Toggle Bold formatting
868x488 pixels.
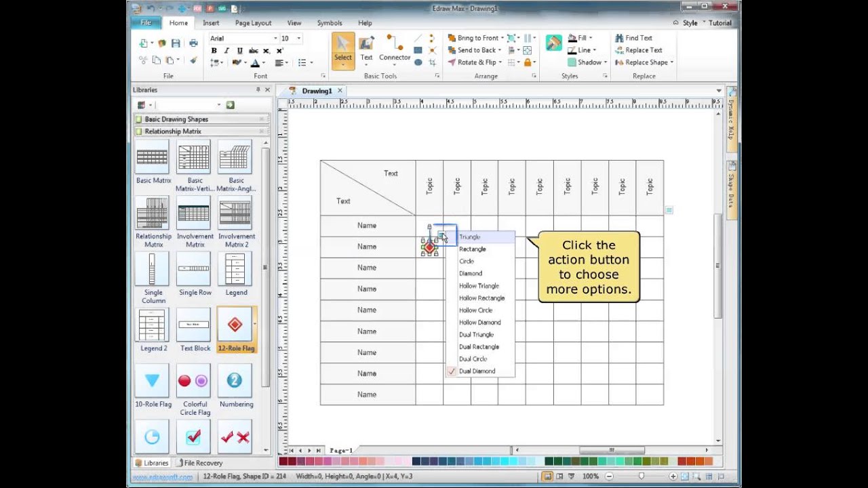[214, 51]
